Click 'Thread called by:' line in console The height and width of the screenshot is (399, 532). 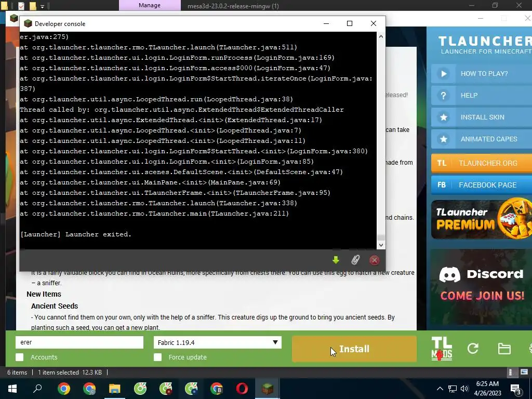click(x=182, y=110)
